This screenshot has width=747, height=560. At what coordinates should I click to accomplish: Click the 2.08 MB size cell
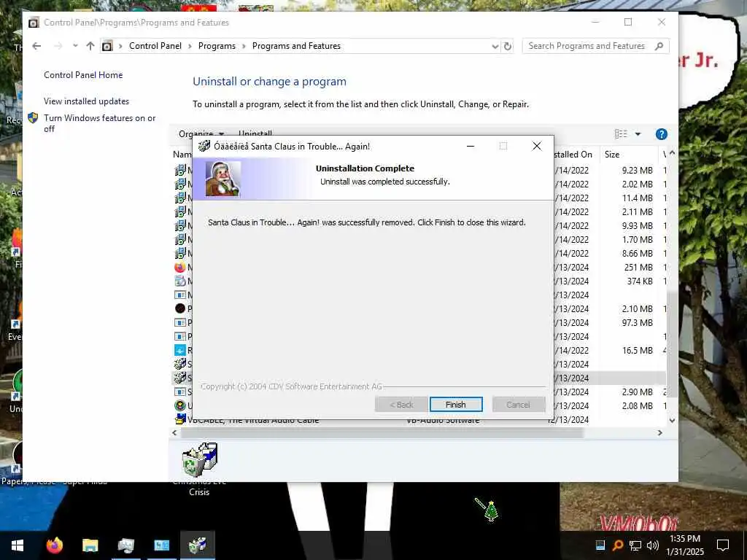pos(637,405)
